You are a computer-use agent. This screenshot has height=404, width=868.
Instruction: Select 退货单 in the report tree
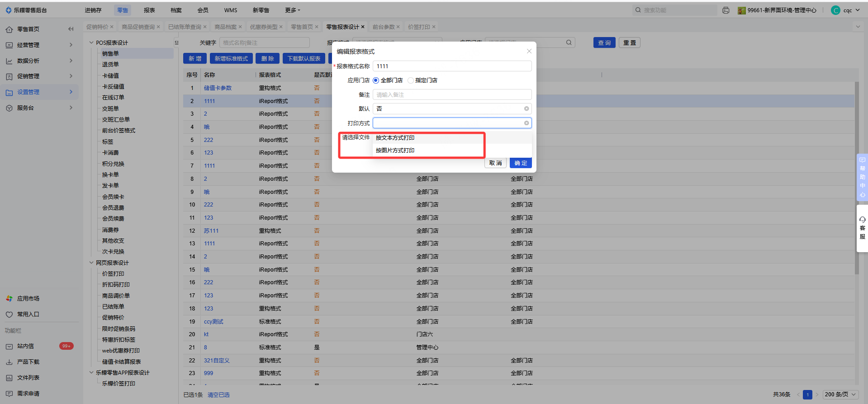(110, 65)
